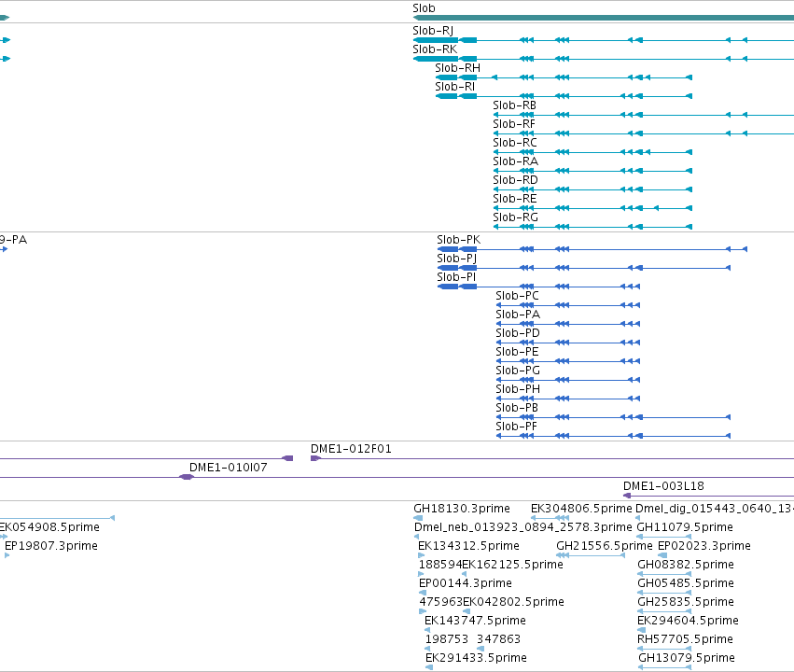Click the Slob-RI transcript label
Screen dimensions: 794x672
(x=454, y=87)
